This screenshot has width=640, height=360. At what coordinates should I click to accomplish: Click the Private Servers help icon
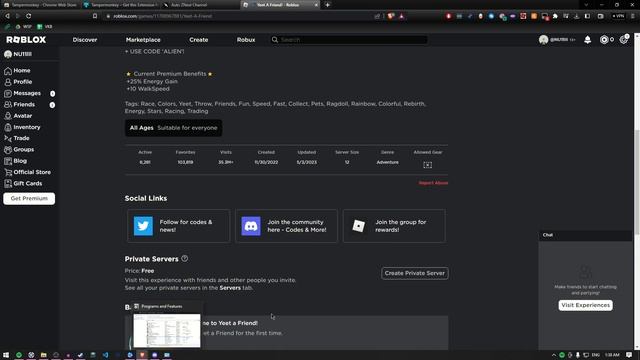coord(184,258)
